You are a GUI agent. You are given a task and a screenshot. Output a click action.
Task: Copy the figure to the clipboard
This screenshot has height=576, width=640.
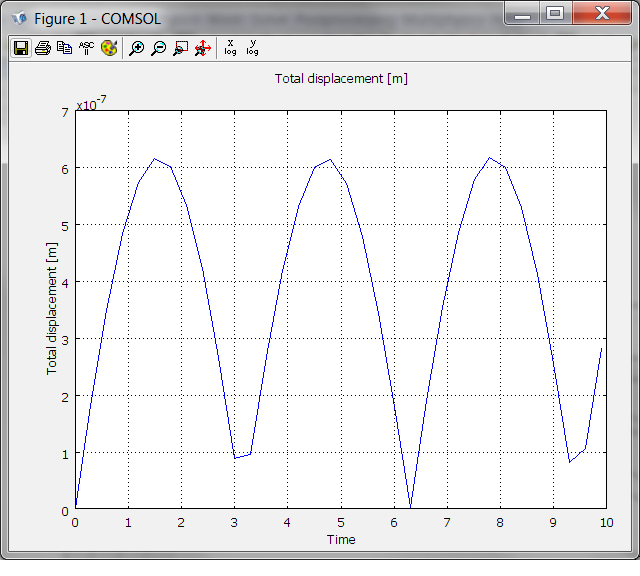pyautogui.click(x=64, y=48)
